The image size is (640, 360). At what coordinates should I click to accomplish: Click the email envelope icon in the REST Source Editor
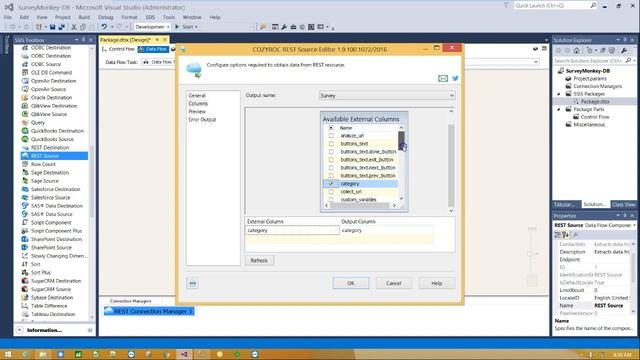coord(443,78)
